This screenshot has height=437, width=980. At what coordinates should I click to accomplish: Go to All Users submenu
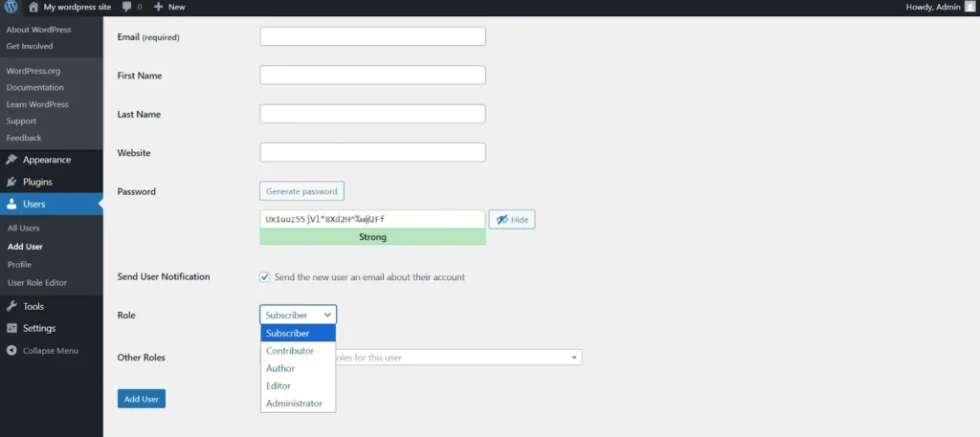(23, 229)
